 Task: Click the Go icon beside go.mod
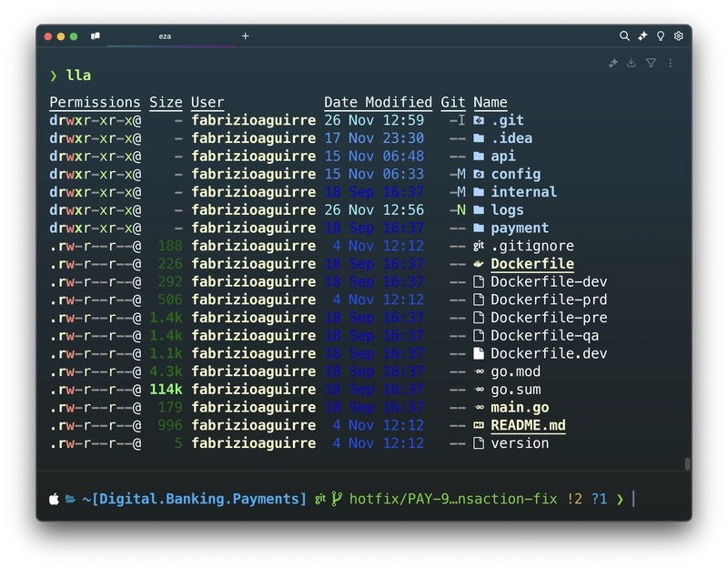(x=479, y=371)
